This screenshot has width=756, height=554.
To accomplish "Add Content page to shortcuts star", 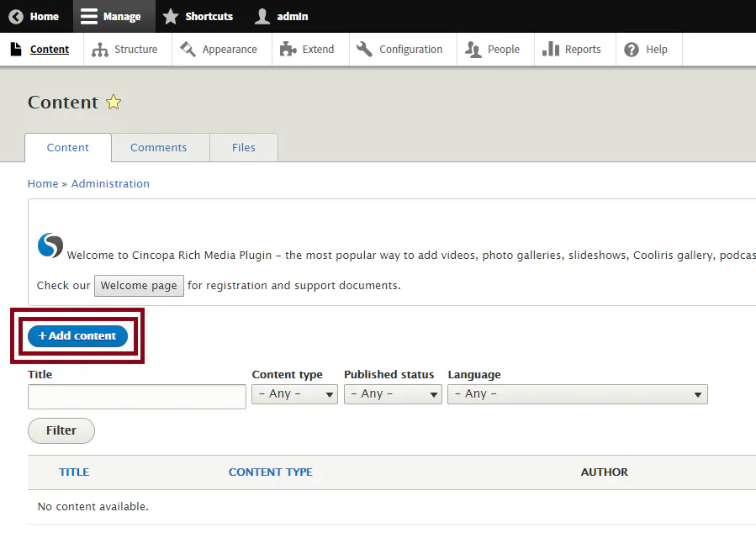I will (114, 103).
